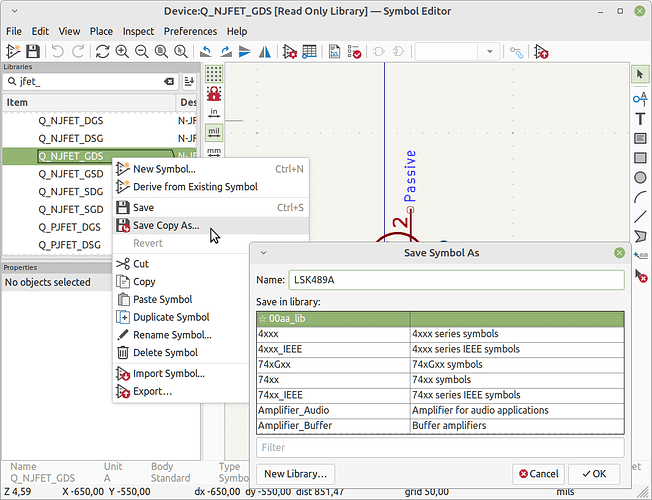
Task: Click the Filter field in dialog
Action: tap(440, 448)
